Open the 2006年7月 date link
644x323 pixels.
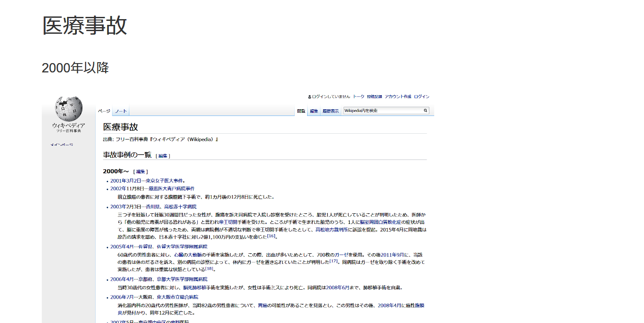(122, 297)
